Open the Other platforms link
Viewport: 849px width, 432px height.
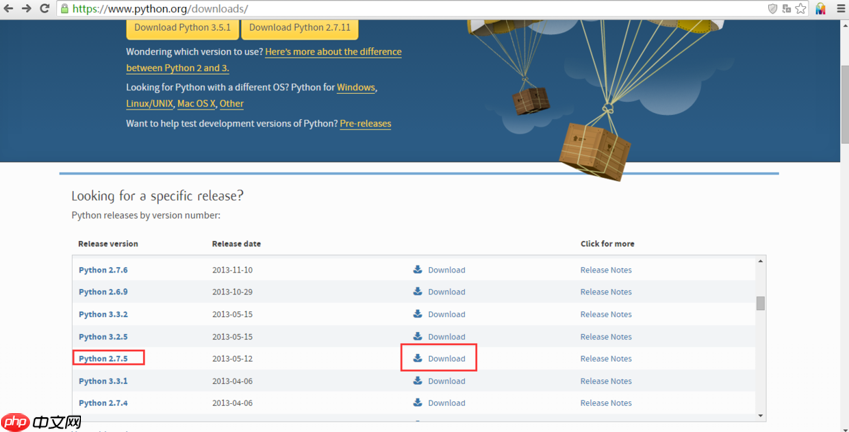(231, 103)
